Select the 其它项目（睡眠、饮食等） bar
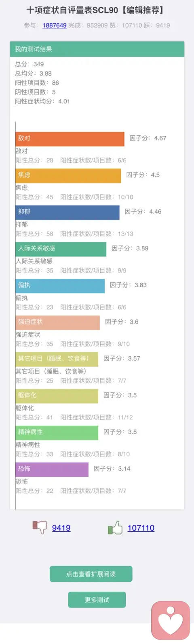The image size is (194, 644). click(x=57, y=360)
